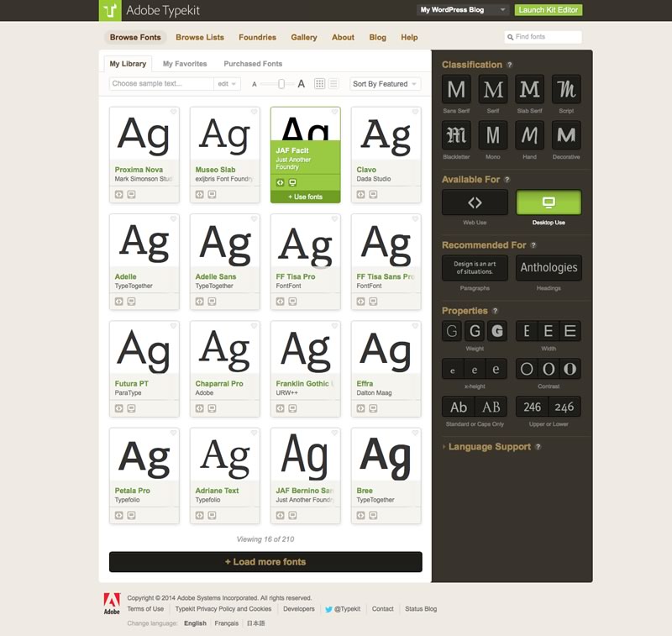Click Use fonts on JAF Facit card
Screen dimensions: 672x636
point(306,197)
